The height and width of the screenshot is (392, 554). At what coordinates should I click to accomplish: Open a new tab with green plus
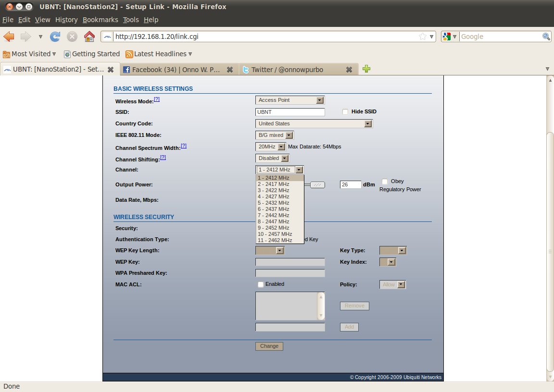(366, 69)
